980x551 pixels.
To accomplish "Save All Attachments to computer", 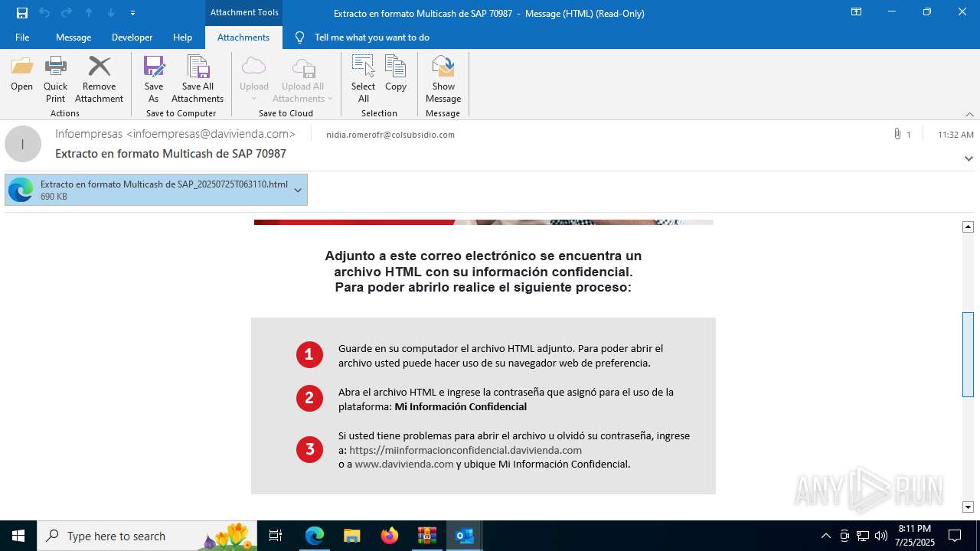I will pos(198,79).
